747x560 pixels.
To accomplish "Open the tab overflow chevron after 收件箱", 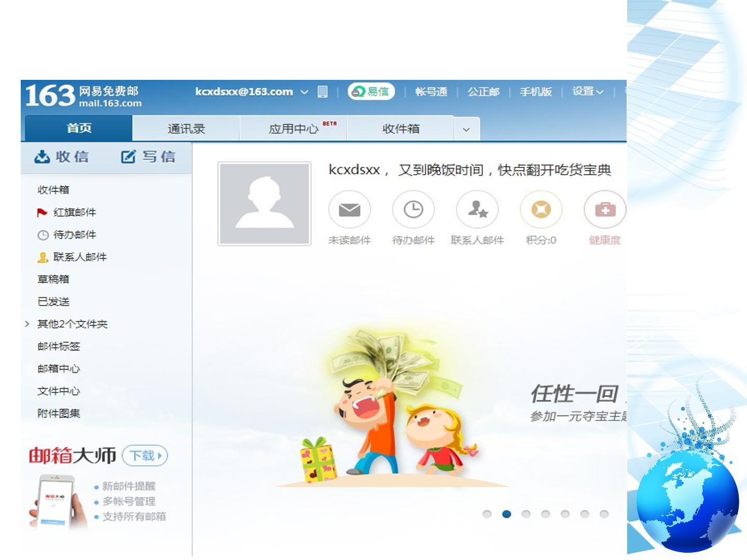I will (x=466, y=130).
